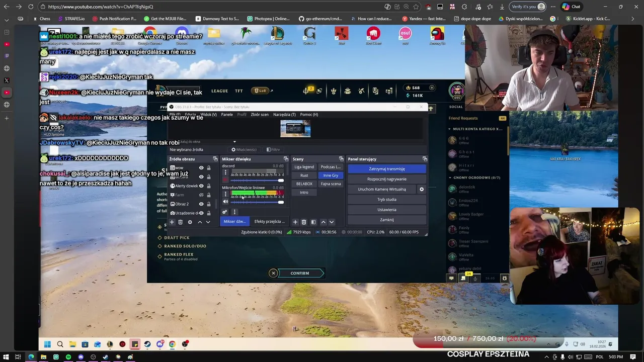Open advanced audio properties gears icon
Screen dimensions: 644x362
pos(225,212)
